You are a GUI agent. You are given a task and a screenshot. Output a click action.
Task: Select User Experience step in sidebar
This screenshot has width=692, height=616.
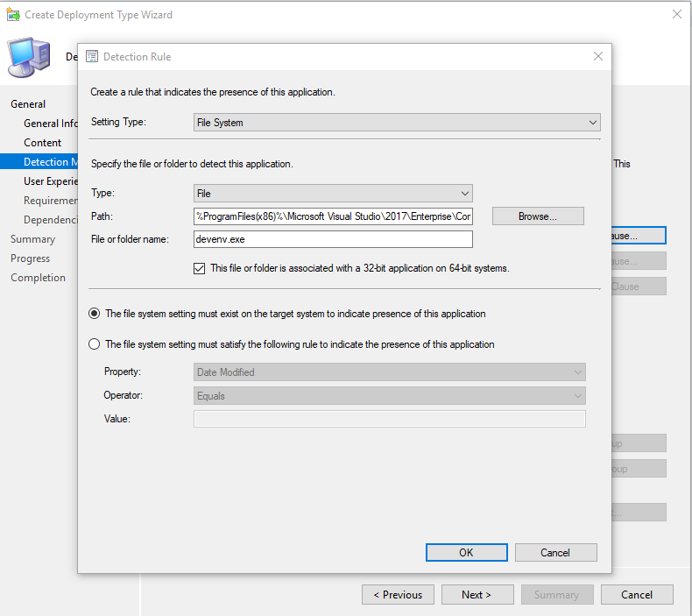coord(51,181)
